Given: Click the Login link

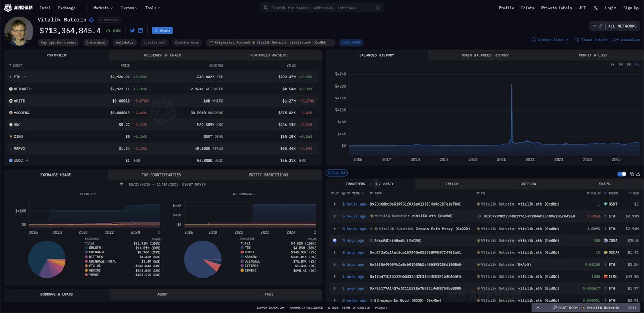Looking at the screenshot, I should click(611, 8).
